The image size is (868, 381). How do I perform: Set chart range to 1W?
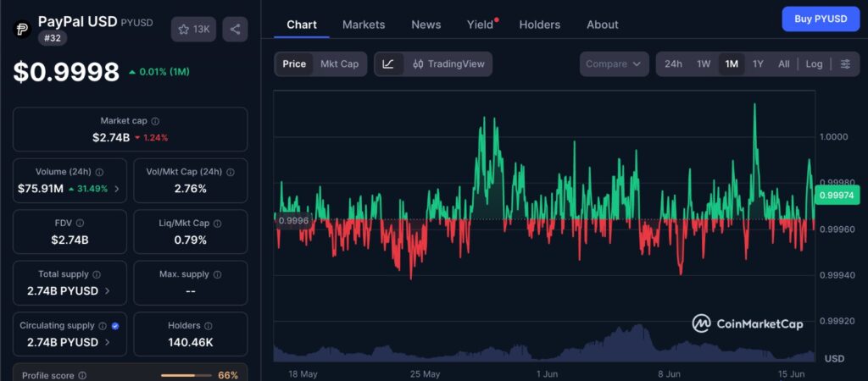[704, 64]
